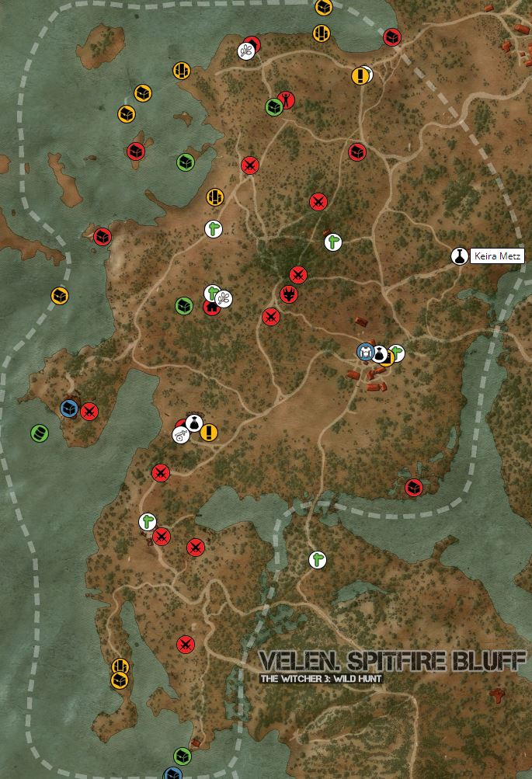
Task: Open the red horned monster den marker
Action: point(289,294)
